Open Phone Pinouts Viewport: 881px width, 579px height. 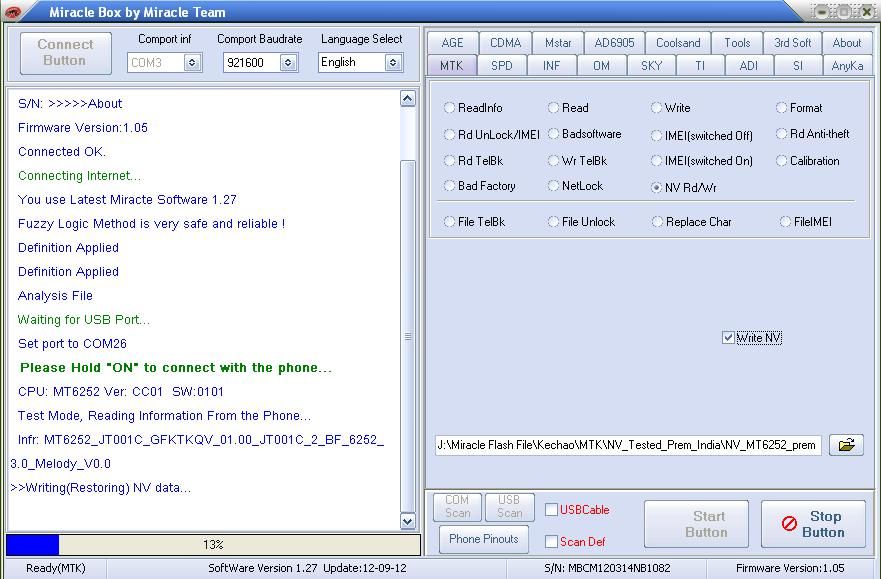(484, 539)
